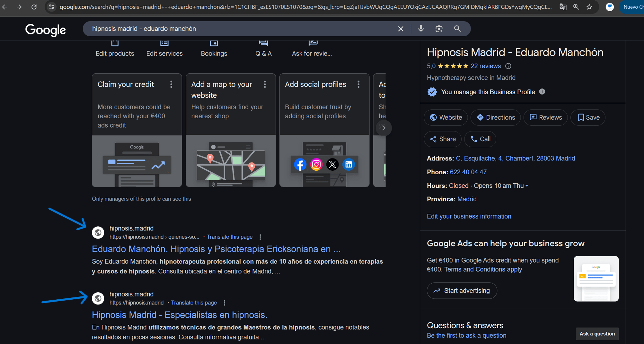Open browser zoom indicator icon
The width and height of the screenshot is (644, 344).
[x=576, y=7]
